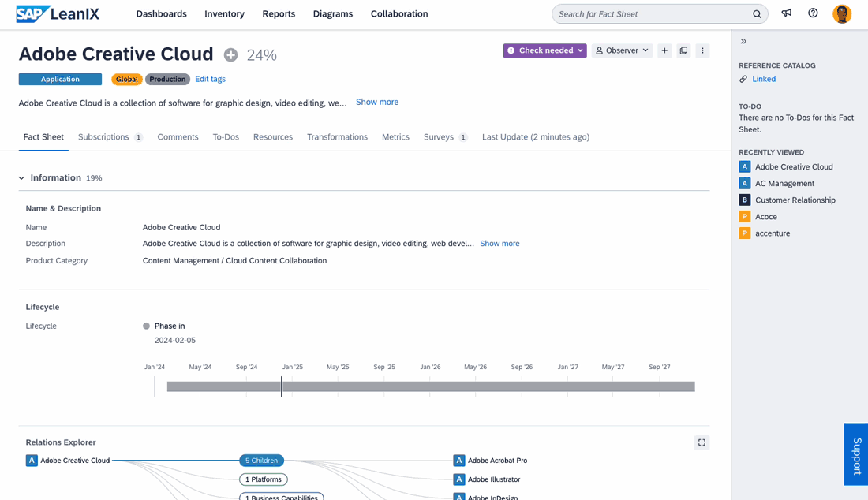
Task: Switch to the Metrics tab
Action: (x=396, y=137)
